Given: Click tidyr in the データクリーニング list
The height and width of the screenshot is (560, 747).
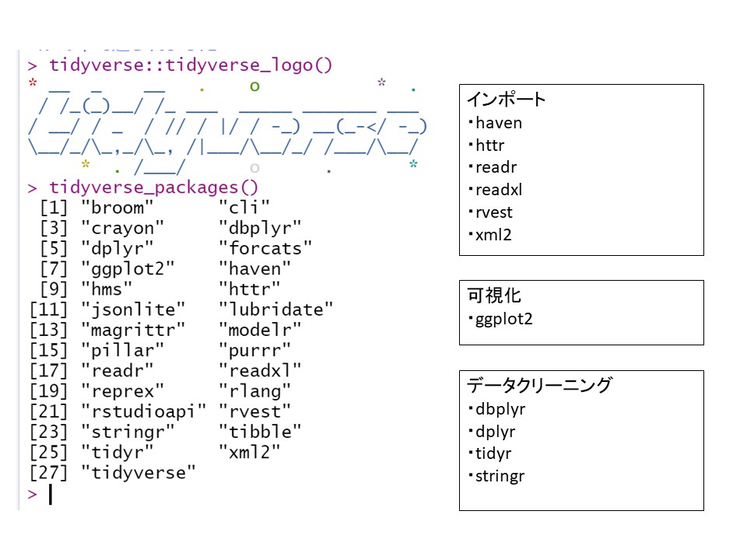Looking at the screenshot, I should 493,454.
